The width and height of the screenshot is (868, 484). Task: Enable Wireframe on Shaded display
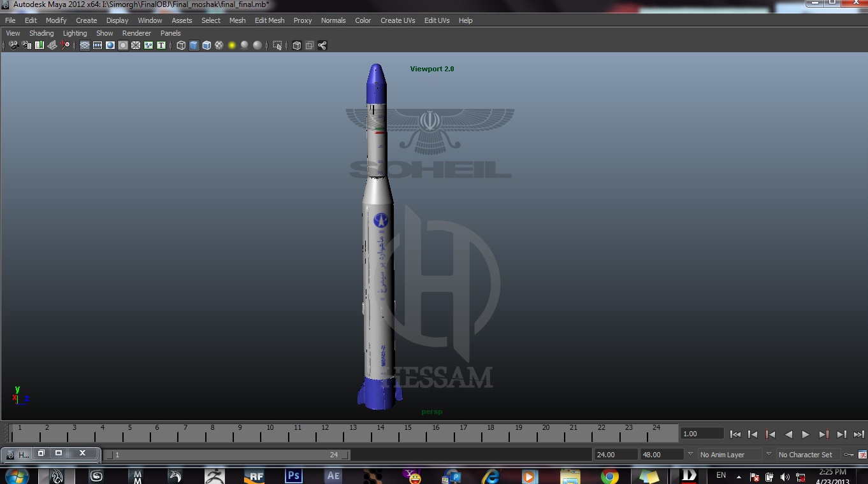[206, 45]
